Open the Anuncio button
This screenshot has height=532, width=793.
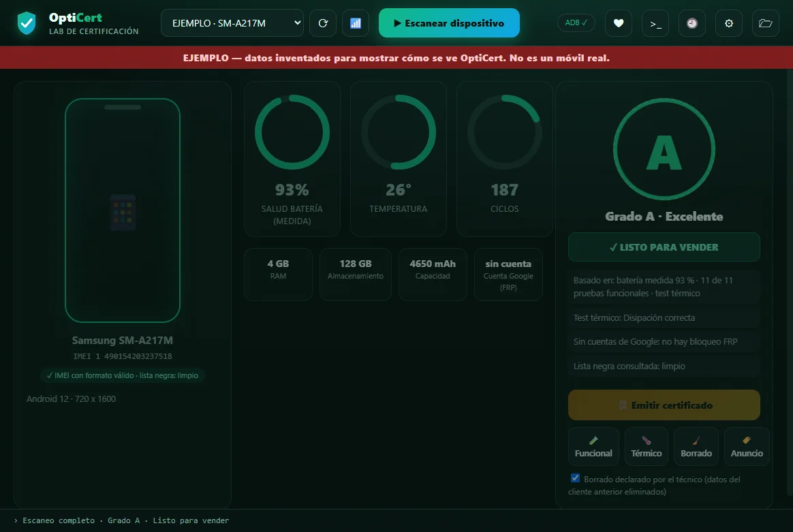pos(747,447)
